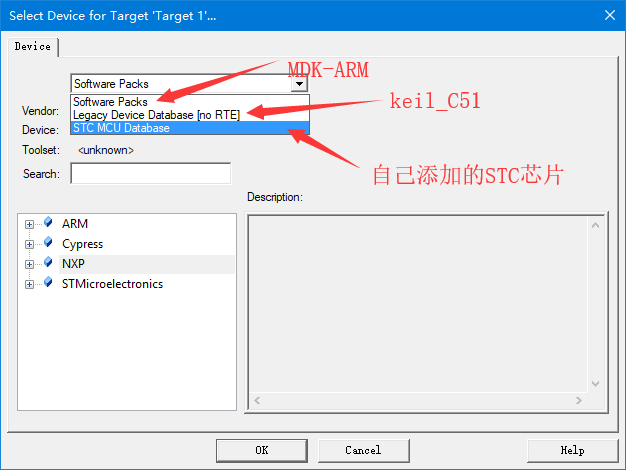
Task: Expand the STMicroelectronics tree node
Action: [29, 284]
